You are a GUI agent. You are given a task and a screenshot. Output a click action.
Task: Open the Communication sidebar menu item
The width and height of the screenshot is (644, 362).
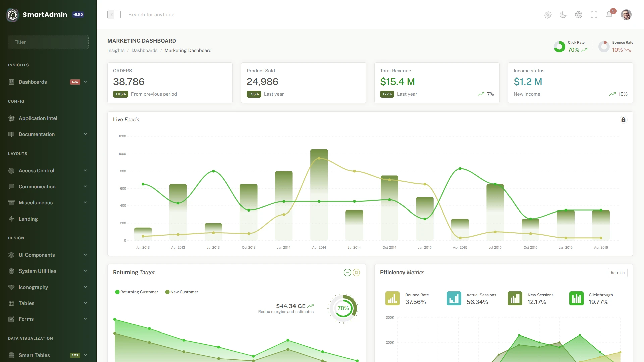coord(48,187)
